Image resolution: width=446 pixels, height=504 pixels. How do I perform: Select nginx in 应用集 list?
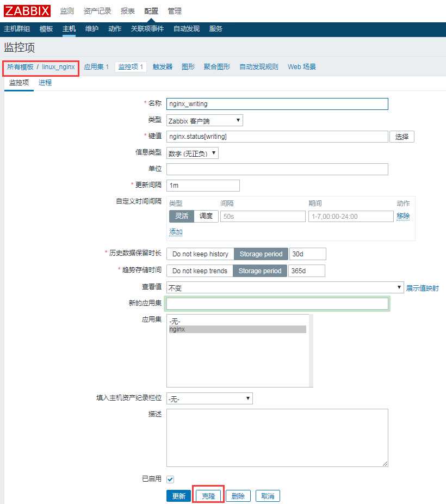point(237,329)
